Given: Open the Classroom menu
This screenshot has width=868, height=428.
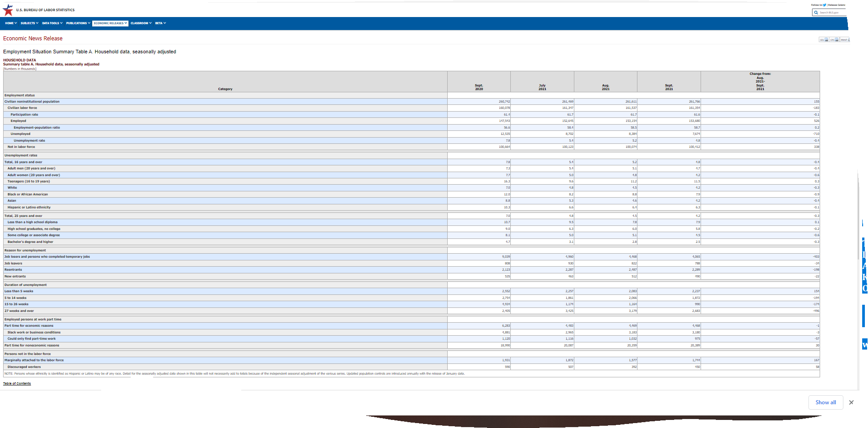Looking at the screenshot, I should point(141,23).
